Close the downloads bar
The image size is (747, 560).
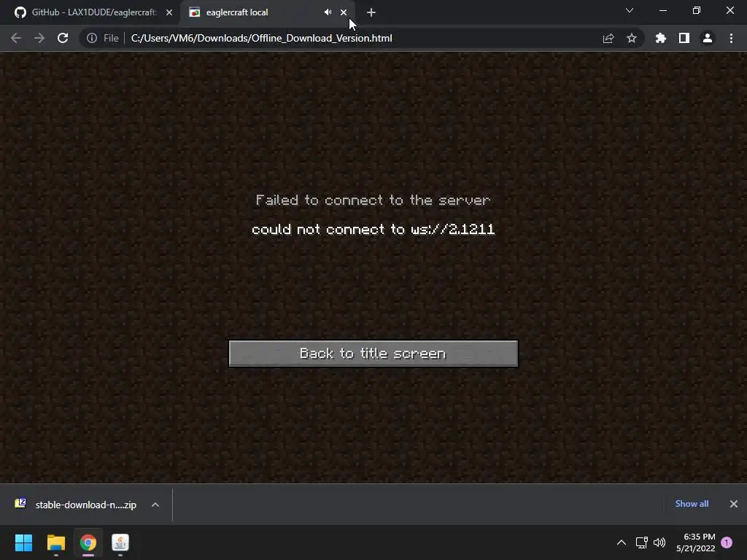(734, 504)
